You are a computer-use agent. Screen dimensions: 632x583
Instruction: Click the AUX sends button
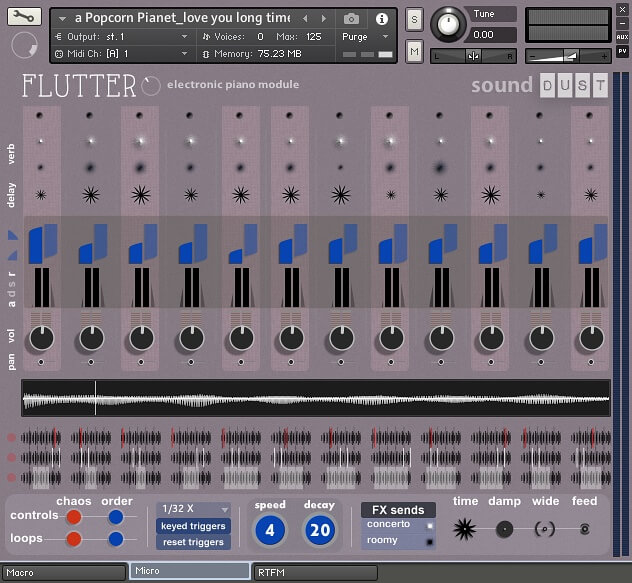pyautogui.click(x=622, y=37)
